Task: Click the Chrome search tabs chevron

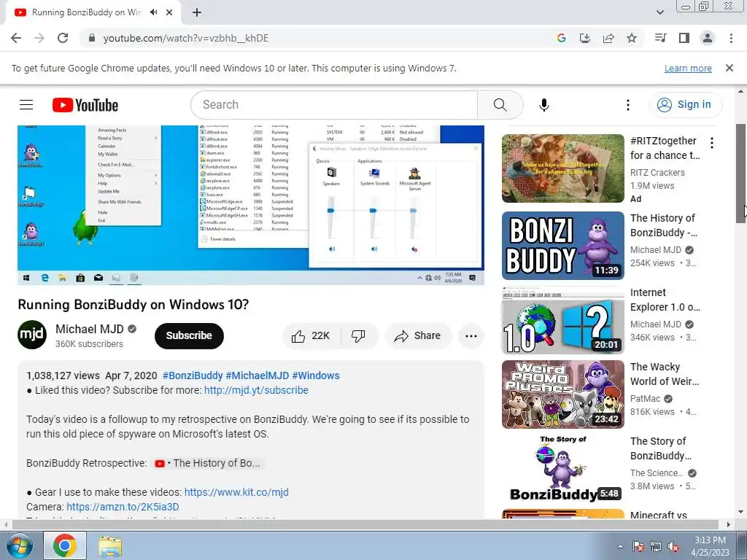Action: point(660,12)
